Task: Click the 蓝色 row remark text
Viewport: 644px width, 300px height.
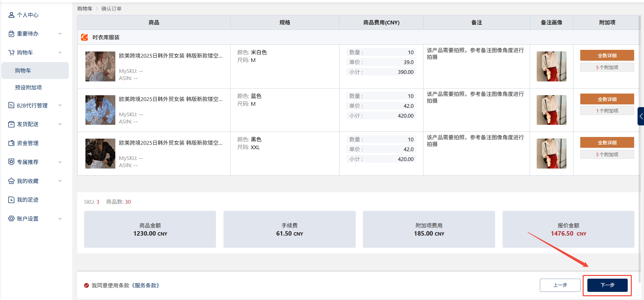Action: click(x=475, y=97)
